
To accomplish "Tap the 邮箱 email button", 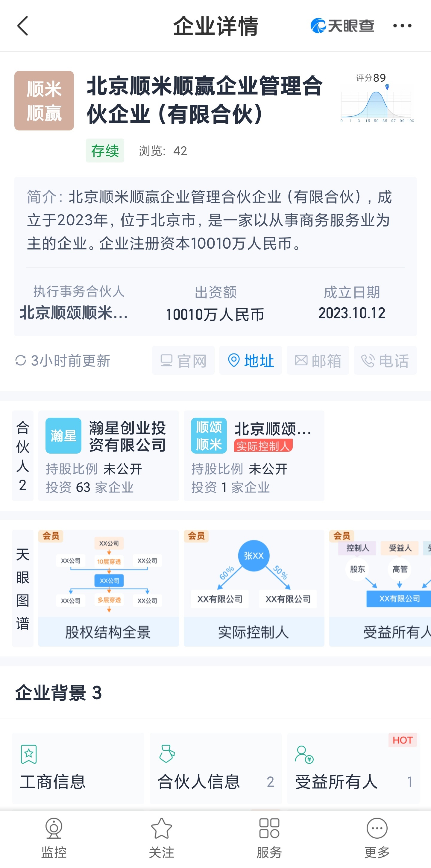I will pyautogui.click(x=318, y=361).
